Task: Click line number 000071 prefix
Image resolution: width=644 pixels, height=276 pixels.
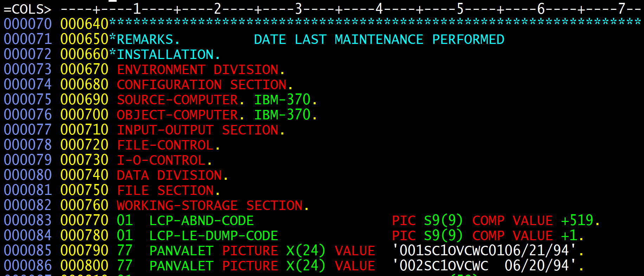Action: 28,39
